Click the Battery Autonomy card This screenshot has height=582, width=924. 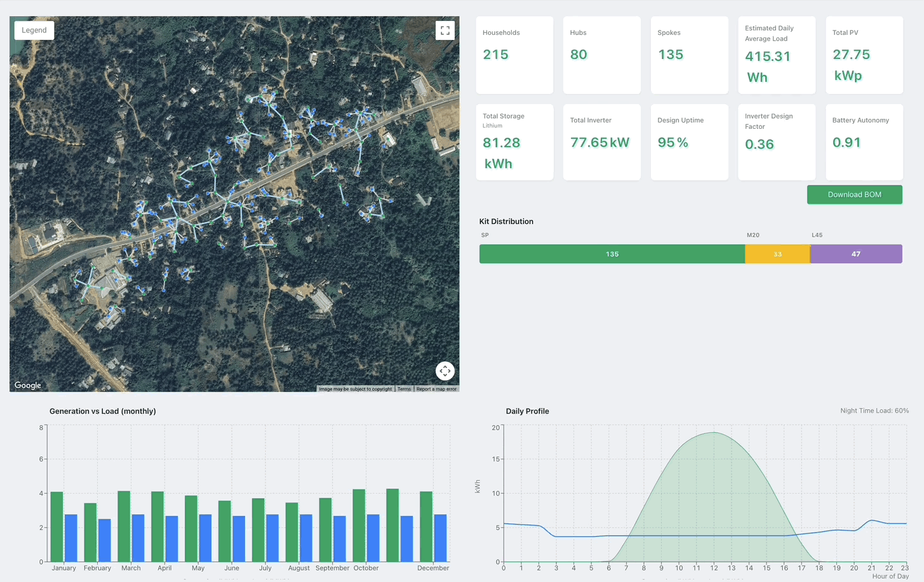pyautogui.click(x=864, y=142)
